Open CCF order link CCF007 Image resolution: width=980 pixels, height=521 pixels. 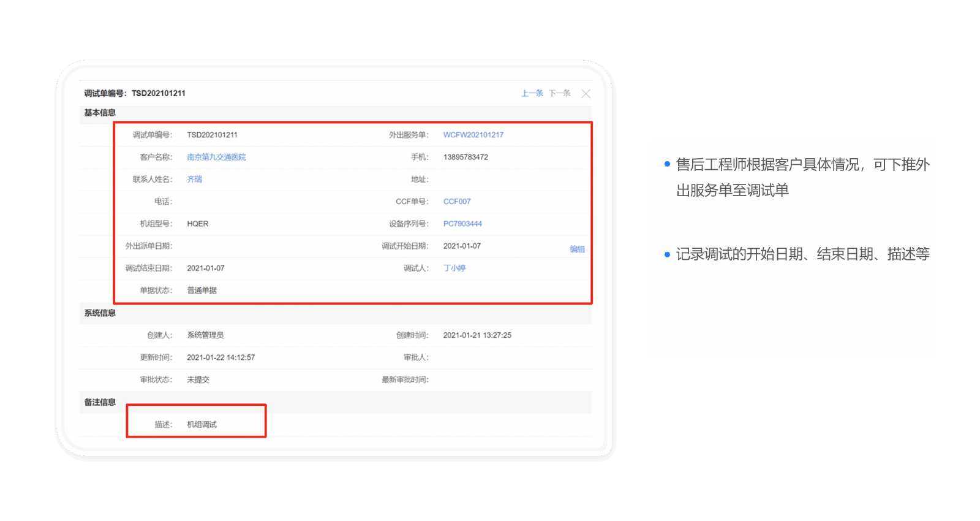pos(457,202)
